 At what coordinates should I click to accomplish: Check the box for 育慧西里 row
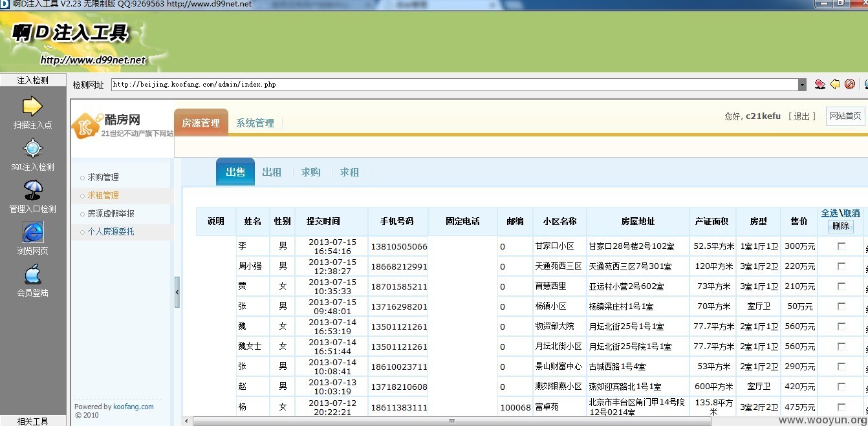point(841,286)
